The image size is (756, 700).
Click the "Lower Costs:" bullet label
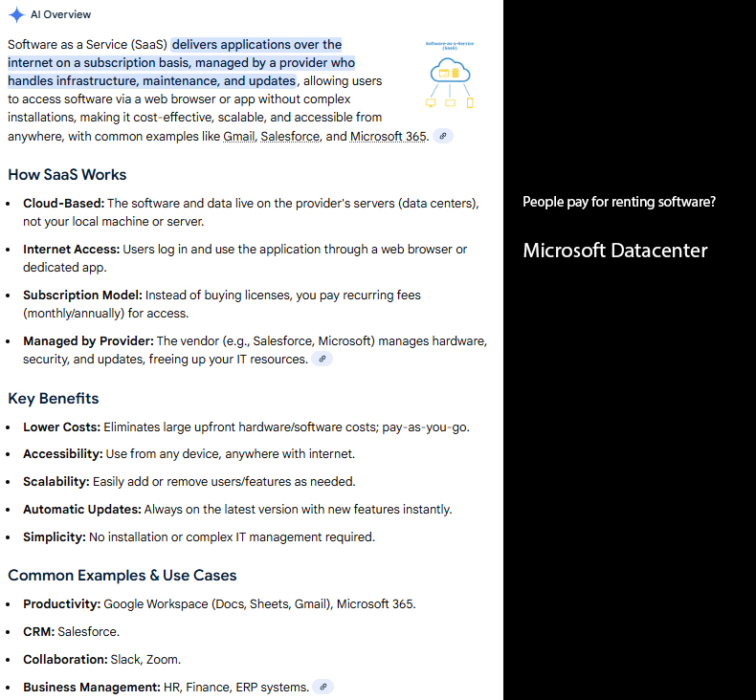click(x=61, y=427)
